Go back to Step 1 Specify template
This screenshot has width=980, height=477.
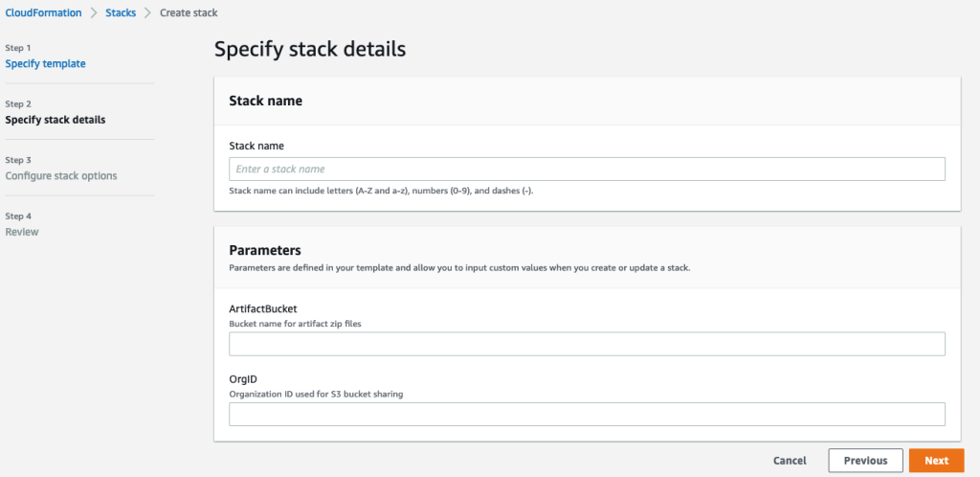[x=45, y=64]
